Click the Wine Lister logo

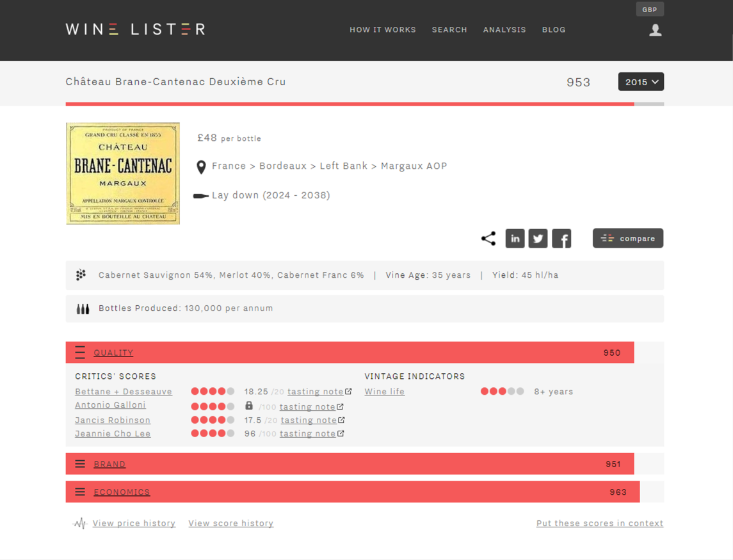(135, 29)
